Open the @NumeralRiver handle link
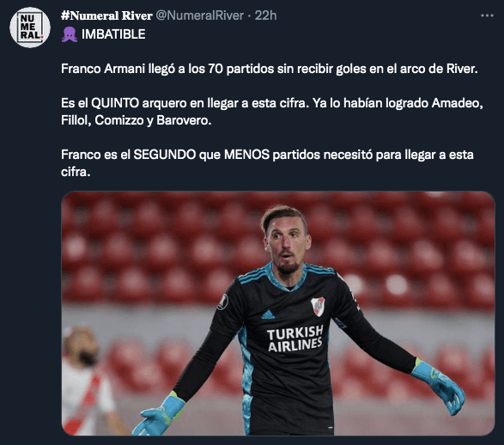The width and height of the screenshot is (504, 445). coord(199,15)
